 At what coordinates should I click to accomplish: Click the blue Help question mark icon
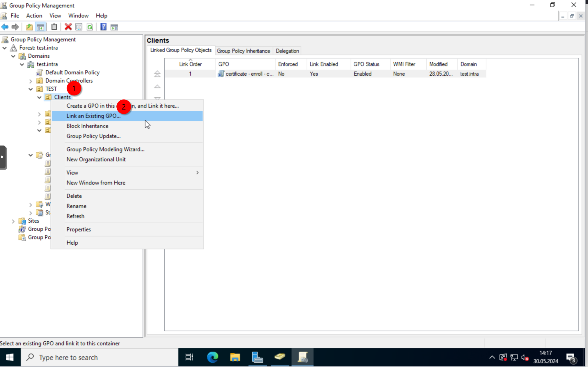(104, 27)
